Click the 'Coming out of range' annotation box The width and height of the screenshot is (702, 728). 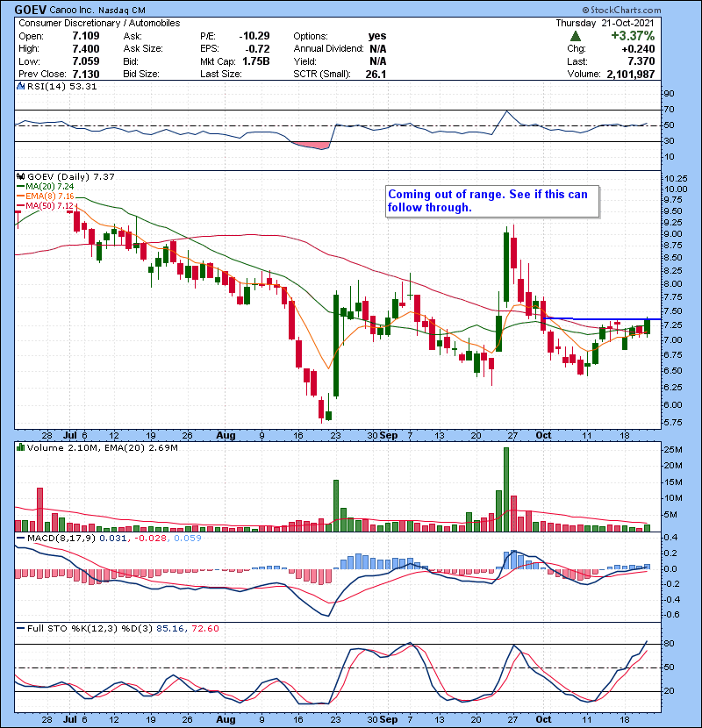click(x=492, y=201)
